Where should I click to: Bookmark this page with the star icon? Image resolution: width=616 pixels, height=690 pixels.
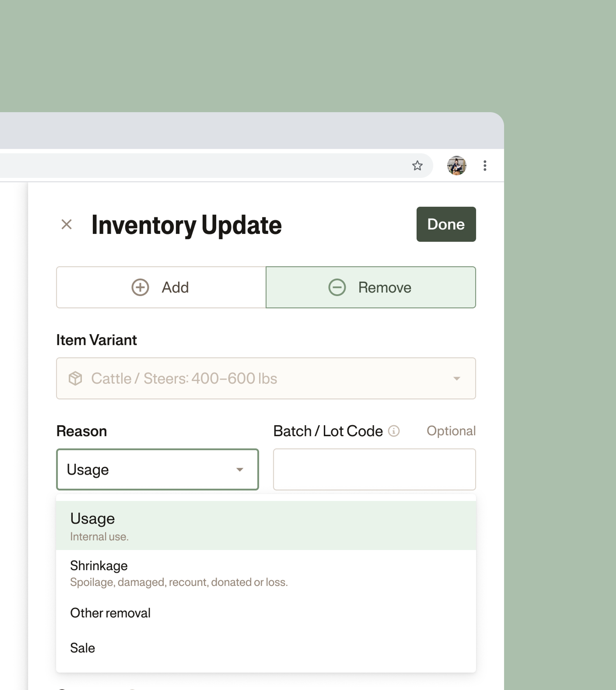click(417, 166)
